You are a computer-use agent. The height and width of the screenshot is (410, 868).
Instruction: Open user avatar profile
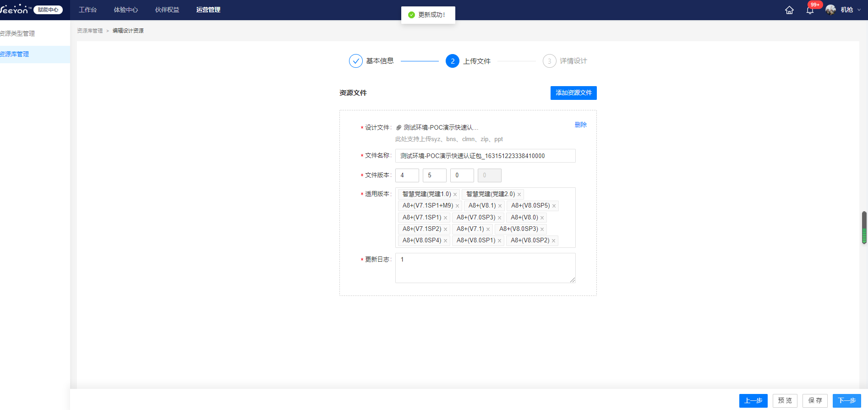tap(830, 10)
